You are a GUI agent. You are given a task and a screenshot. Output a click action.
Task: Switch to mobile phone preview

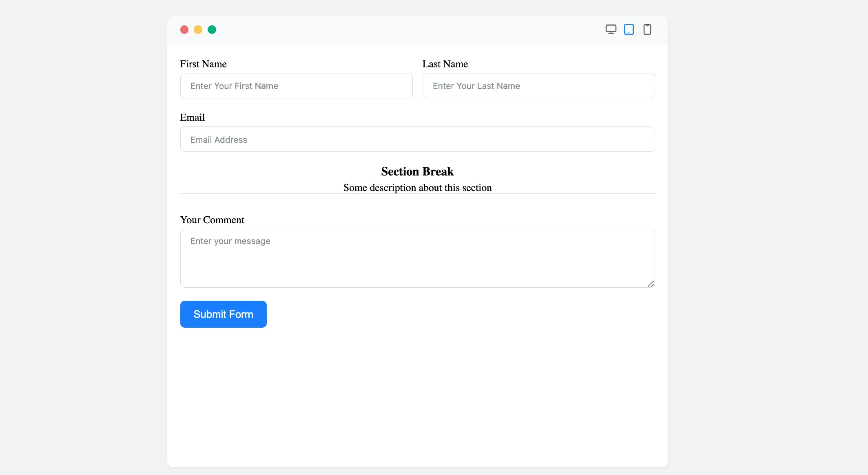[x=647, y=29]
